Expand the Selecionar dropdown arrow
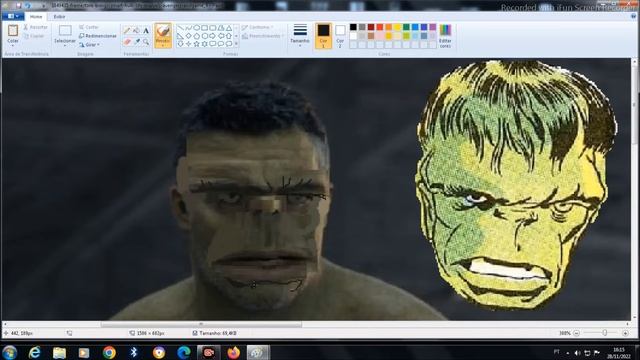This screenshot has height=360, width=640. point(65,45)
